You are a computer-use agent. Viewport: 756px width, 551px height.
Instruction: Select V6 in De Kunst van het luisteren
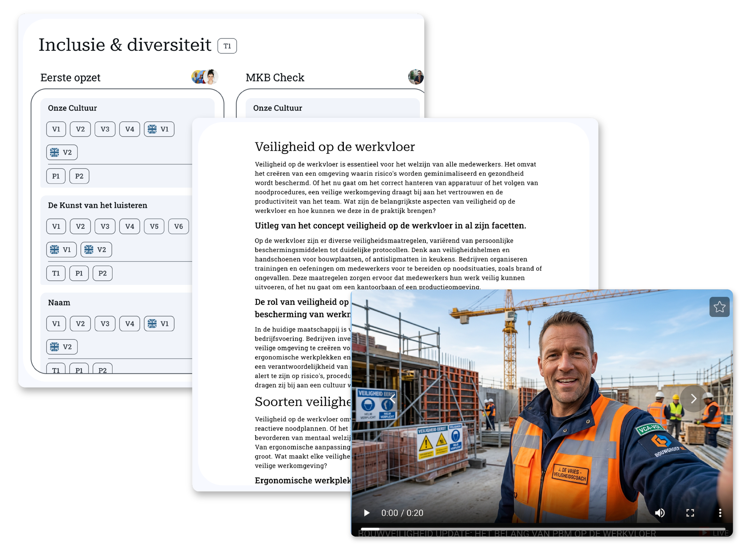178,226
